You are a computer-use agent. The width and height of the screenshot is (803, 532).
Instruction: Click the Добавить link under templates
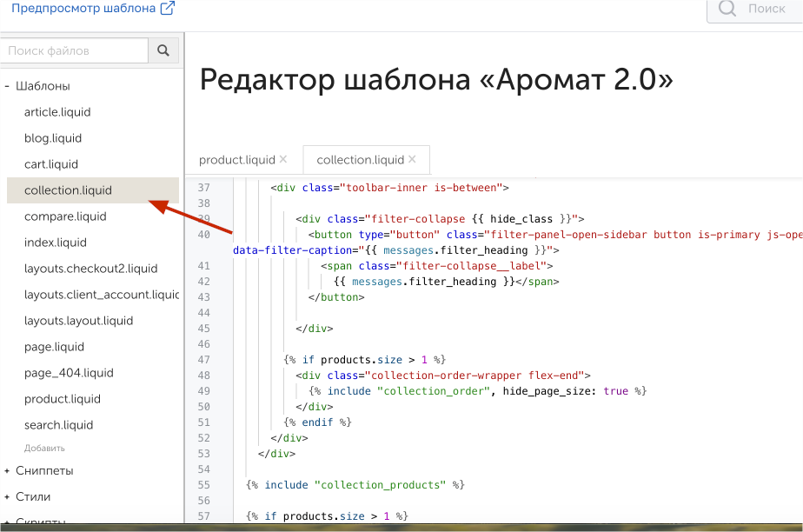click(x=44, y=448)
